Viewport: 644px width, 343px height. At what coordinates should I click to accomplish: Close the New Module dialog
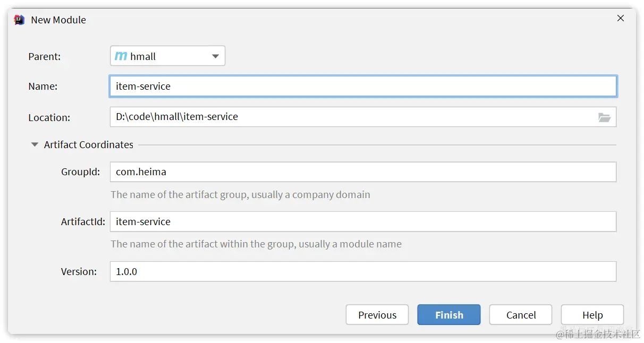tap(620, 18)
